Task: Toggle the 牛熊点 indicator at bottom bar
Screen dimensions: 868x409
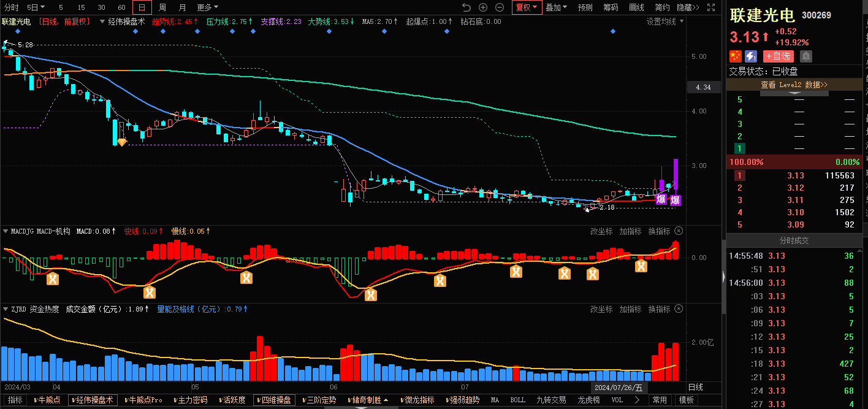Action: tap(48, 400)
